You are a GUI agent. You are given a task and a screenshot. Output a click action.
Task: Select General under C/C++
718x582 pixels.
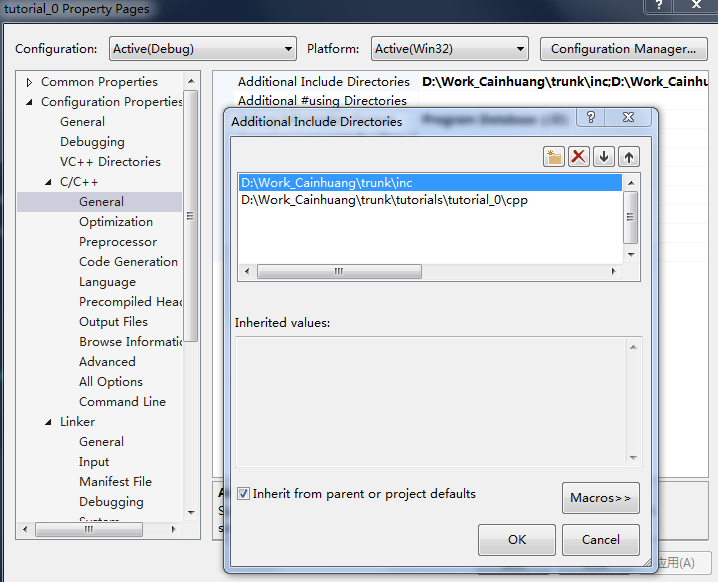click(101, 202)
